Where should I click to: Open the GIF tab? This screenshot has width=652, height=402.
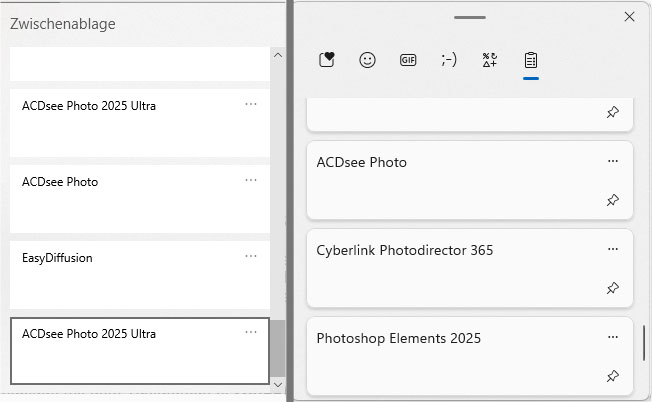[x=408, y=60]
